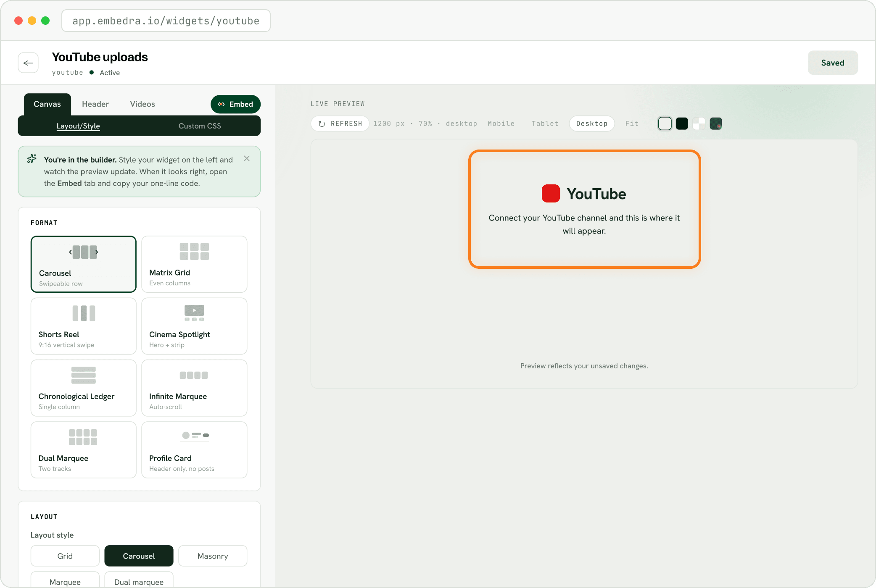Click 'Preview reflects your unsaved changes.' text
The width and height of the screenshot is (876, 588).
point(584,366)
